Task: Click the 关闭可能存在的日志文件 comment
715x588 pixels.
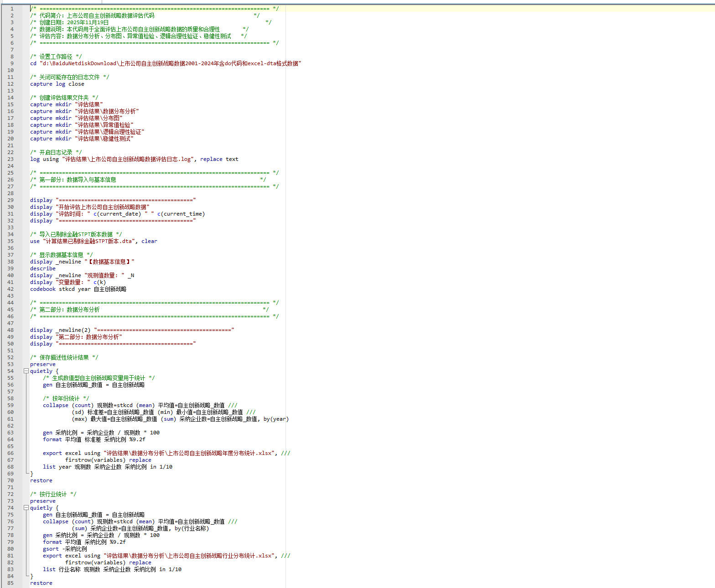Action: pyautogui.click(x=70, y=77)
